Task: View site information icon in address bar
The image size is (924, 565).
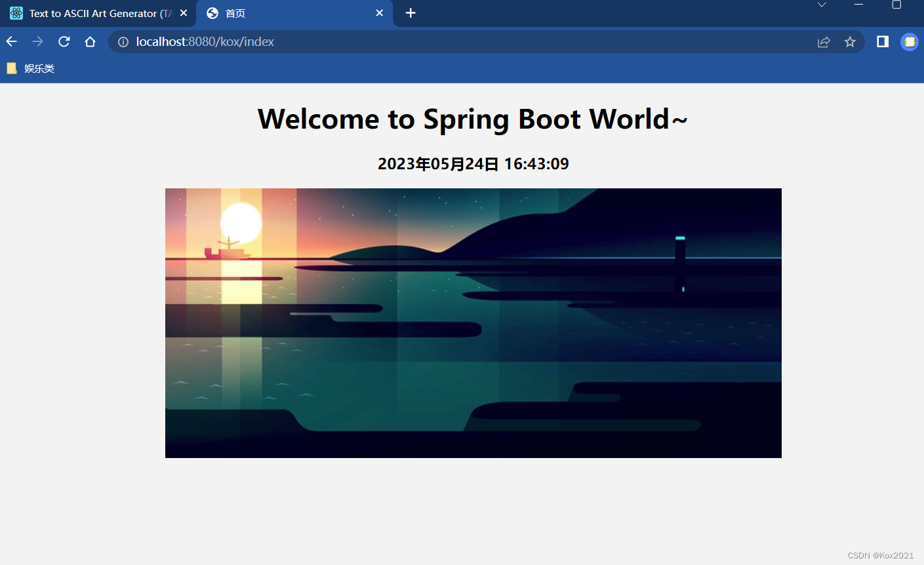Action: (123, 42)
